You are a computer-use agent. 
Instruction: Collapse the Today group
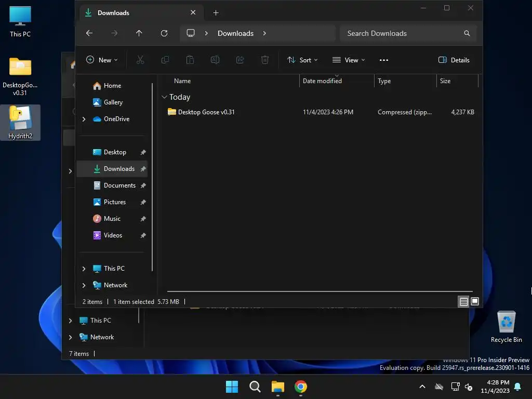[164, 97]
